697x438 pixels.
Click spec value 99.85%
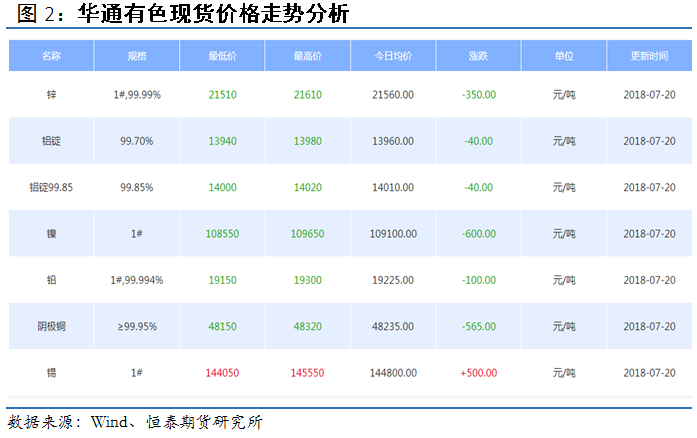[136, 187]
